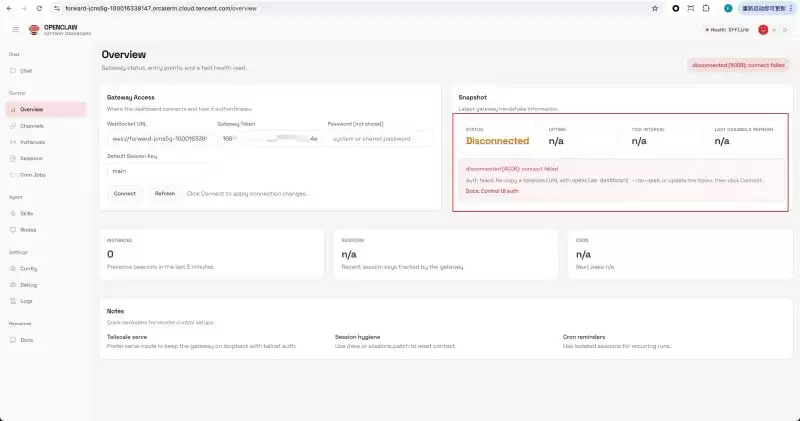
Task: Open Cron Jobs in the sidebar
Action: click(46, 175)
